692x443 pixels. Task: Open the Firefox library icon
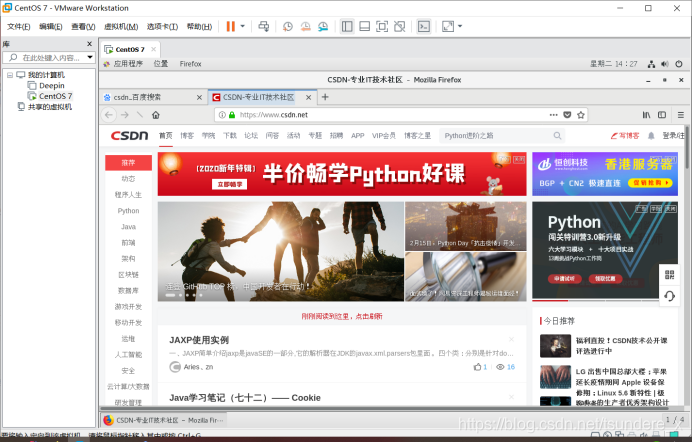[647, 115]
